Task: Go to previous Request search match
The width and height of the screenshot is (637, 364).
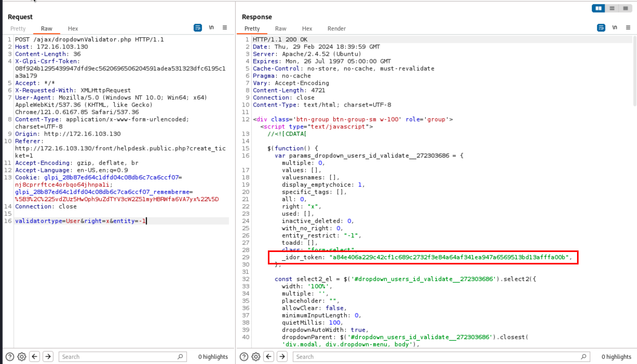Action: click(x=35, y=356)
